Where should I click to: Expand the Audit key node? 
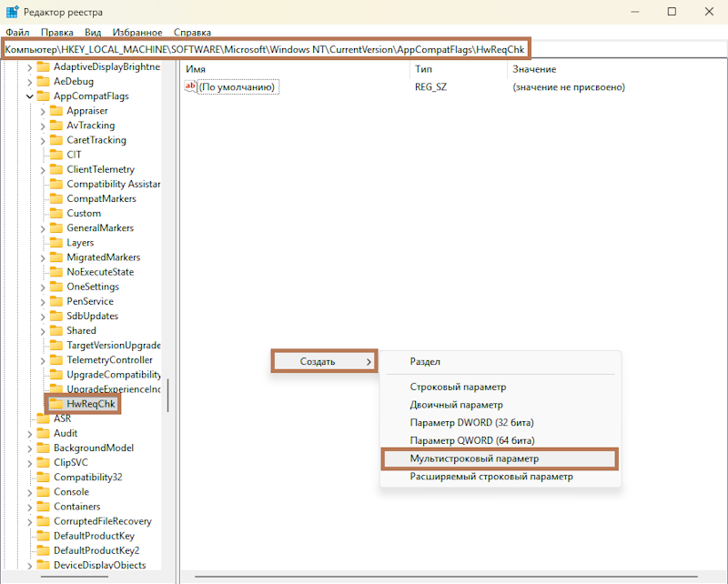(30, 433)
